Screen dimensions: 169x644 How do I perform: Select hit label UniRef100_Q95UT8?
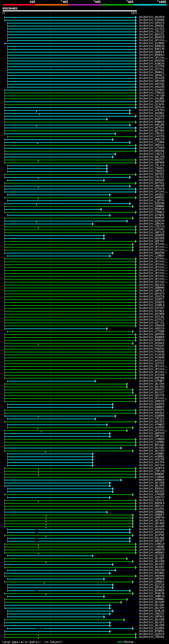coord(152,401)
